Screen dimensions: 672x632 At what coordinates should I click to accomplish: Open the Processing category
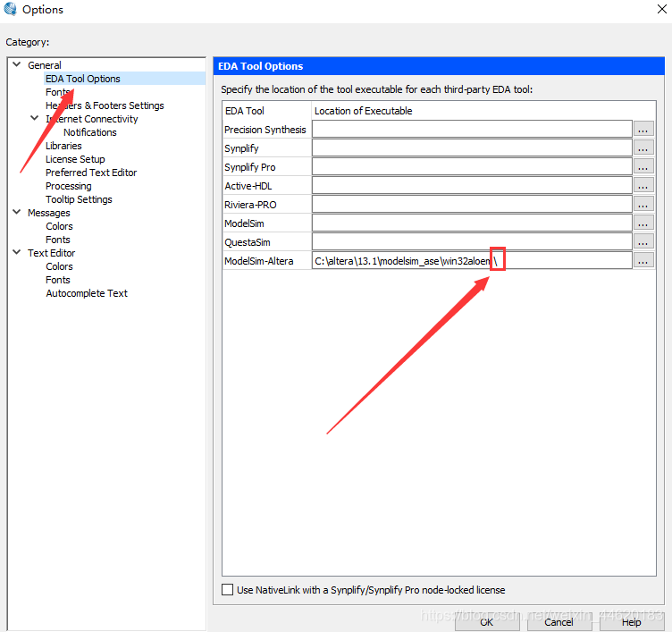[x=69, y=186]
